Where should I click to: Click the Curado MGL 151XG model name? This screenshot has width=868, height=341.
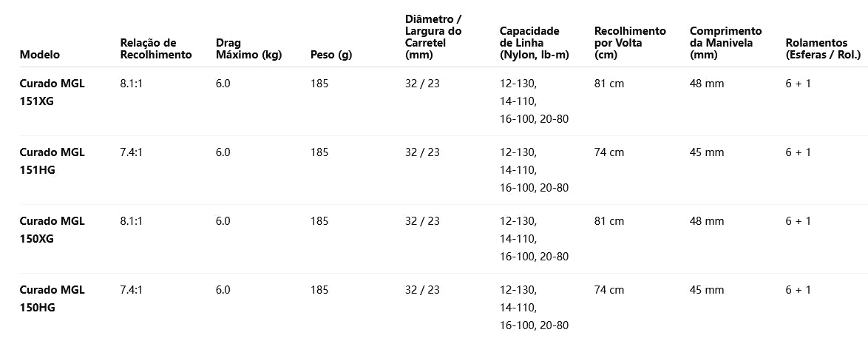click(x=52, y=92)
